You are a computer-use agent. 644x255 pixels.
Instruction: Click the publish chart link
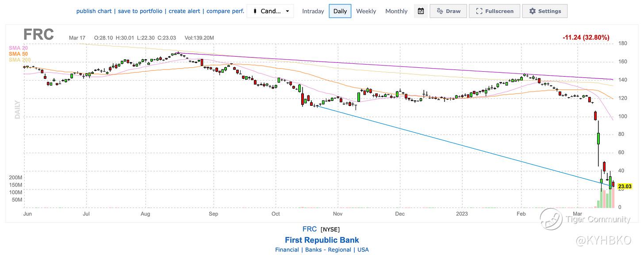point(94,11)
